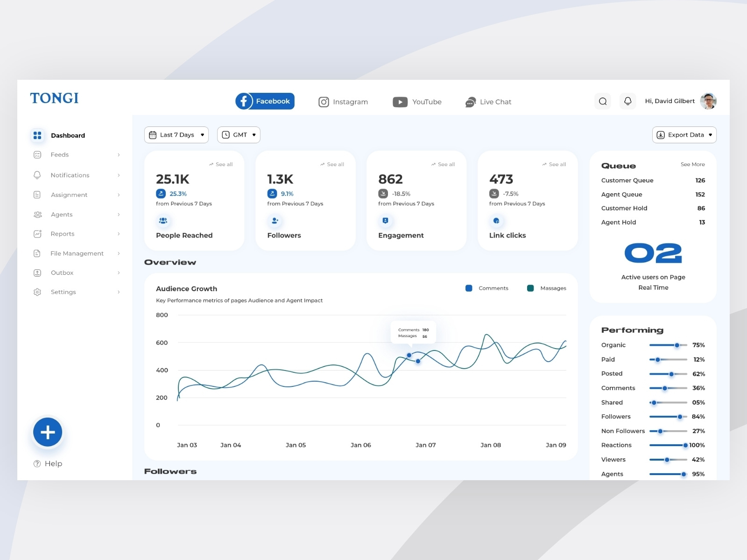Click the blue plus button above Help
The image size is (747, 560).
pyautogui.click(x=47, y=432)
